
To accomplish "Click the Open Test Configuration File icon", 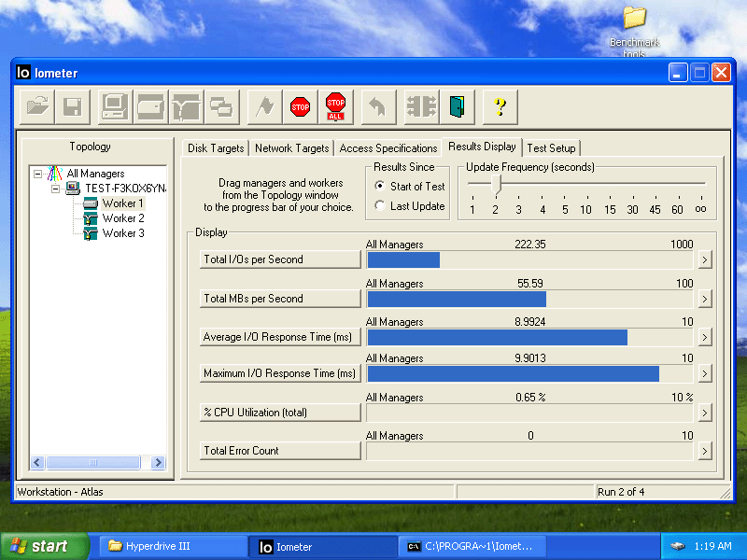I will (37, 106).
